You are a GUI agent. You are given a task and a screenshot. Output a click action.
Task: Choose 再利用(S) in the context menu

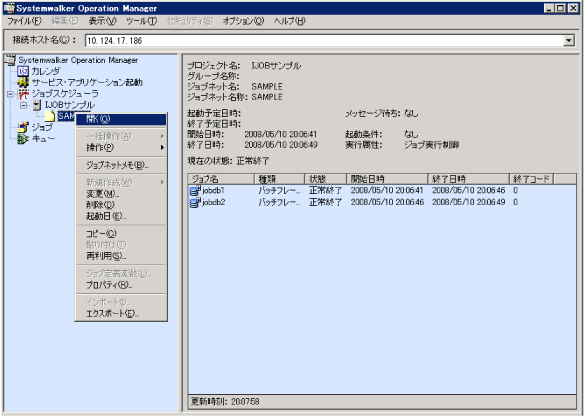121,256
